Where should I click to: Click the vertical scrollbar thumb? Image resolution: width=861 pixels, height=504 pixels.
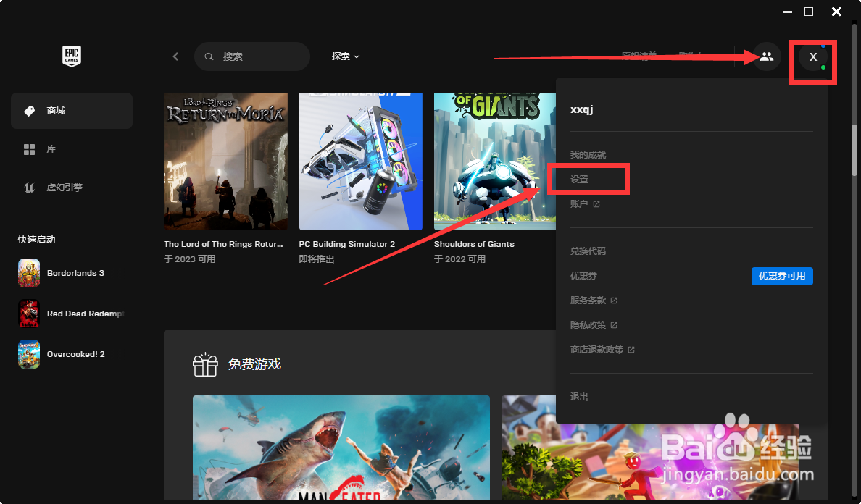click(854, 151)
